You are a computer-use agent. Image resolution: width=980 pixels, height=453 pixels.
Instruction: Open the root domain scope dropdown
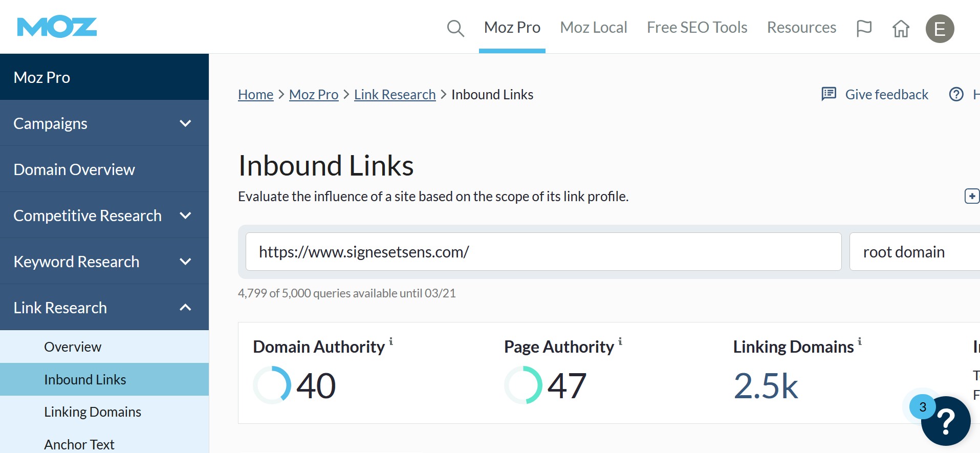(x=914, y=252)
